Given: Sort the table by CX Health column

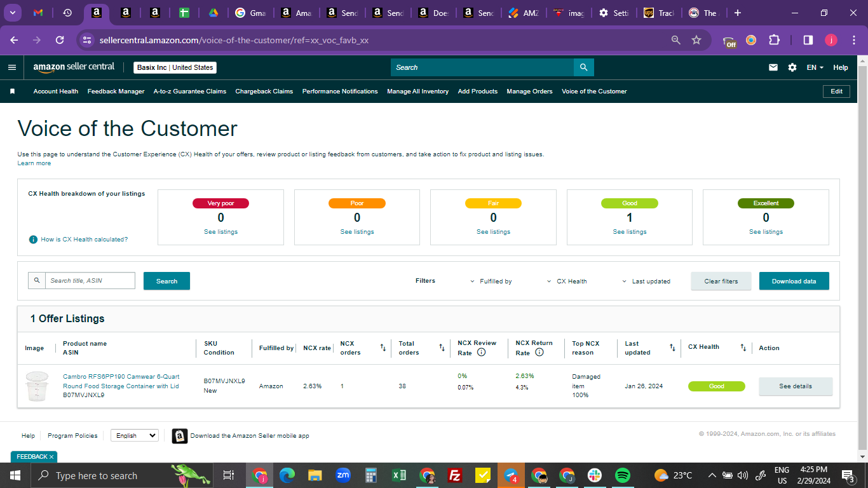Looking at the screenshot, I should (x=743, y=348).
